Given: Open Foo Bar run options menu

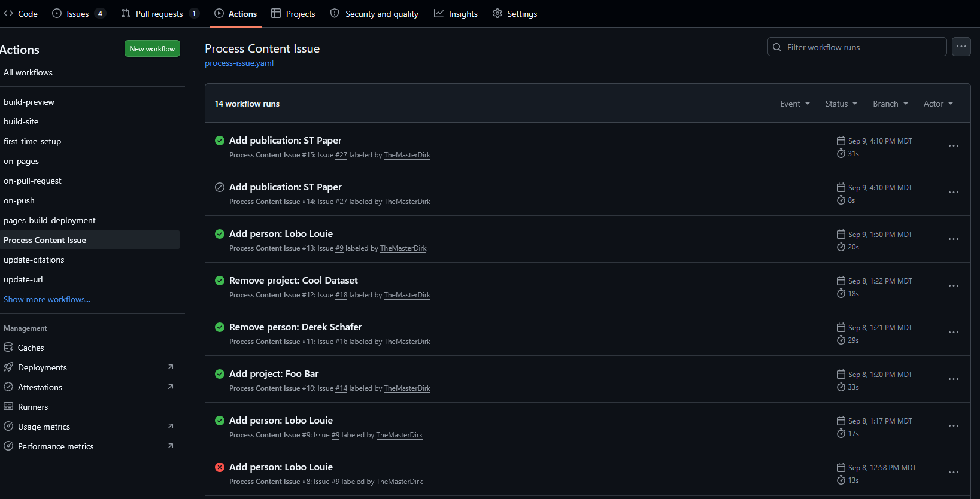Looking at the screenshot, I should point(954,379).
